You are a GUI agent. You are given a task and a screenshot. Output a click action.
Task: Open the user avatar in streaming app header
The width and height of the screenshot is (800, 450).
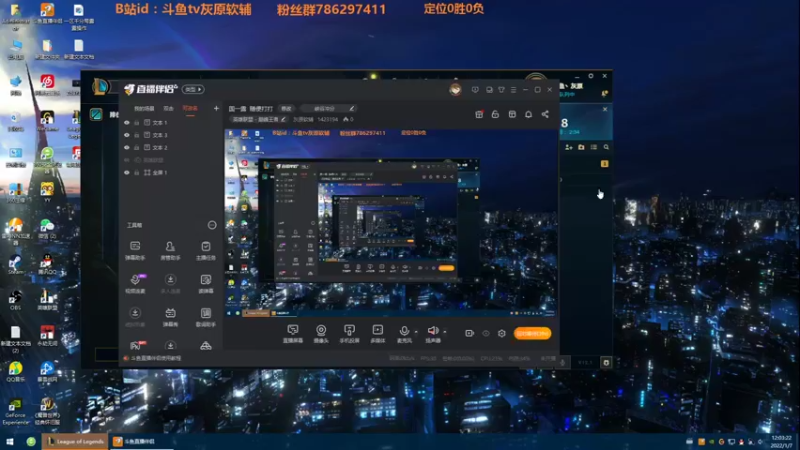click(x=455, y=89)
